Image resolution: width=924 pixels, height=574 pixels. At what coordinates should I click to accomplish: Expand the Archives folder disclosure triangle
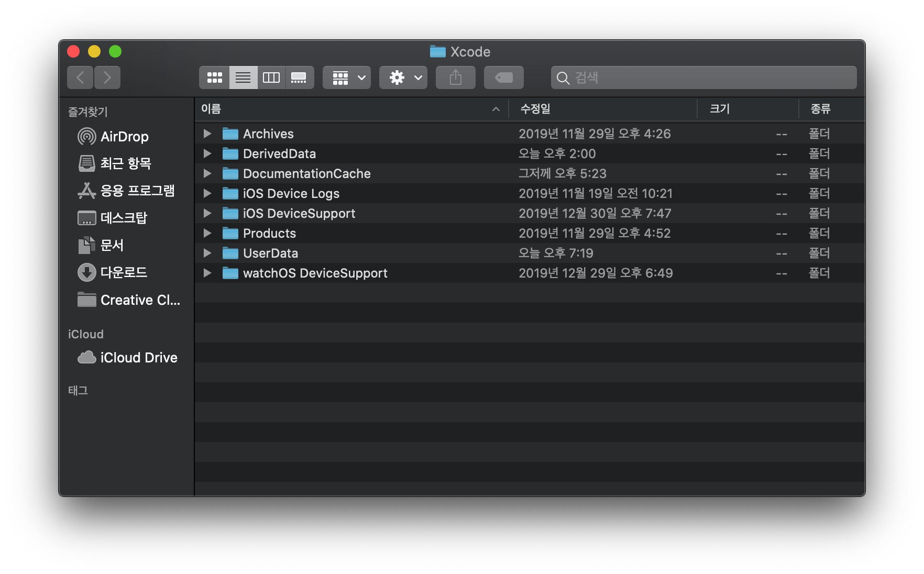click(207, 134)
